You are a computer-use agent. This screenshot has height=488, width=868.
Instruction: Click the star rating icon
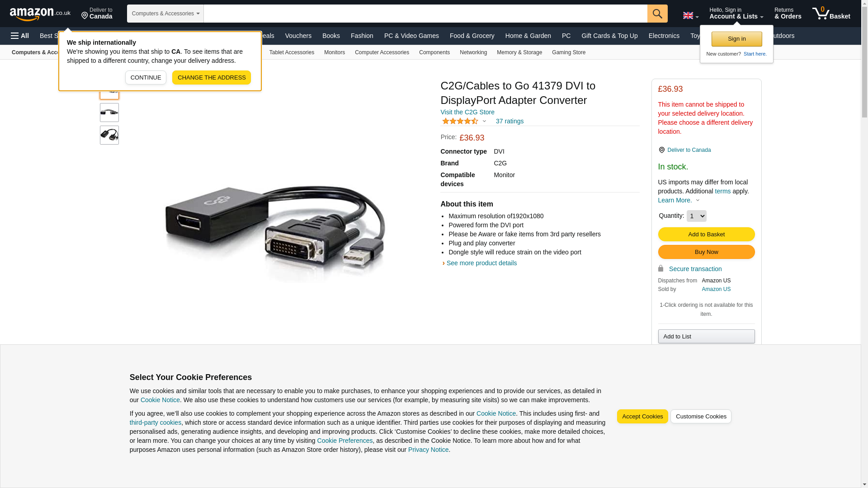pos(460,121)
